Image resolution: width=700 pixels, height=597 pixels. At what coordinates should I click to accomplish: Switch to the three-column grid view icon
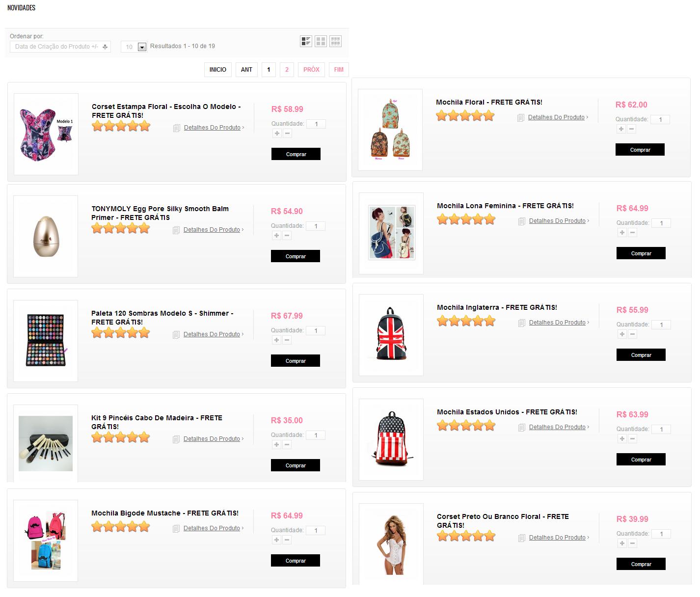[335, 41]
